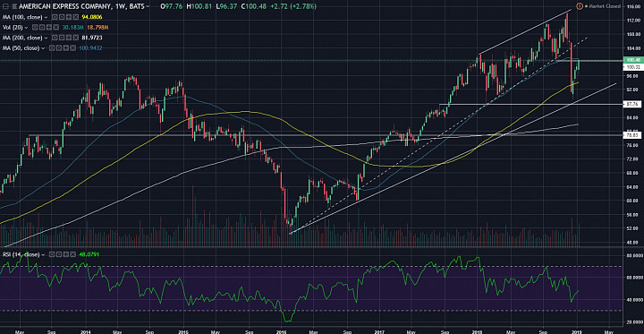The width and height of the screenshot is (644, 334).
Task: Click the yellow MA value 94.0806
Action: pos(92,17)
